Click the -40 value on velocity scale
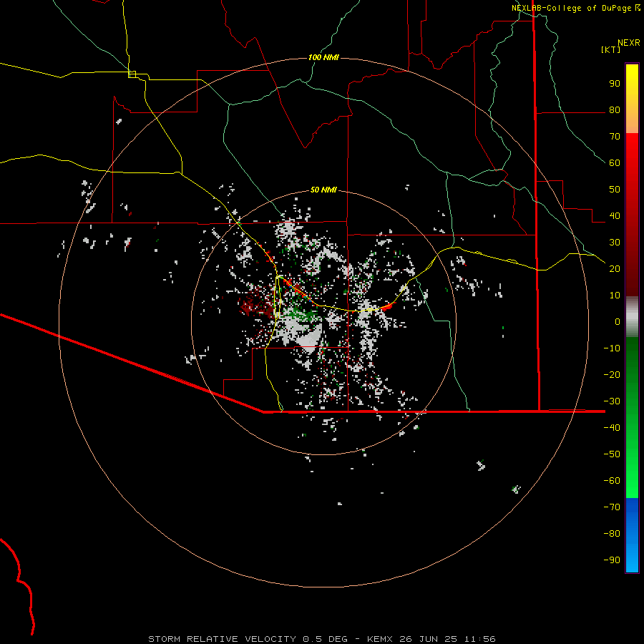Image resolution: width=644 pixels, height=644 pixels. tap(612, 428)
